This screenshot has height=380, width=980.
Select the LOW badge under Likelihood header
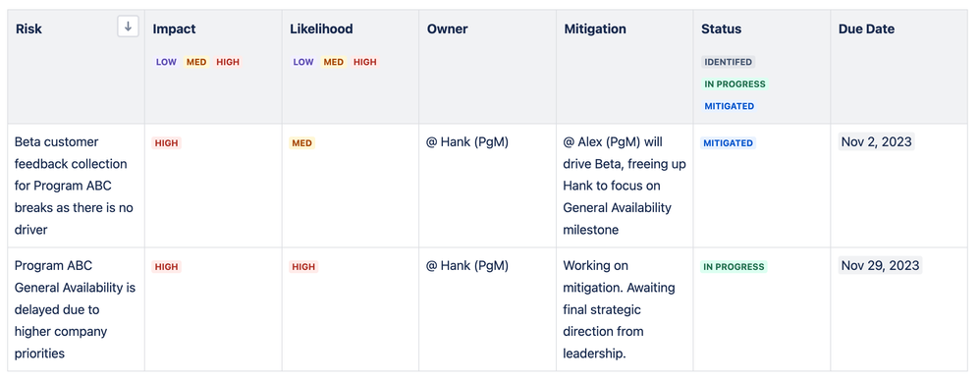coord(303,62)
